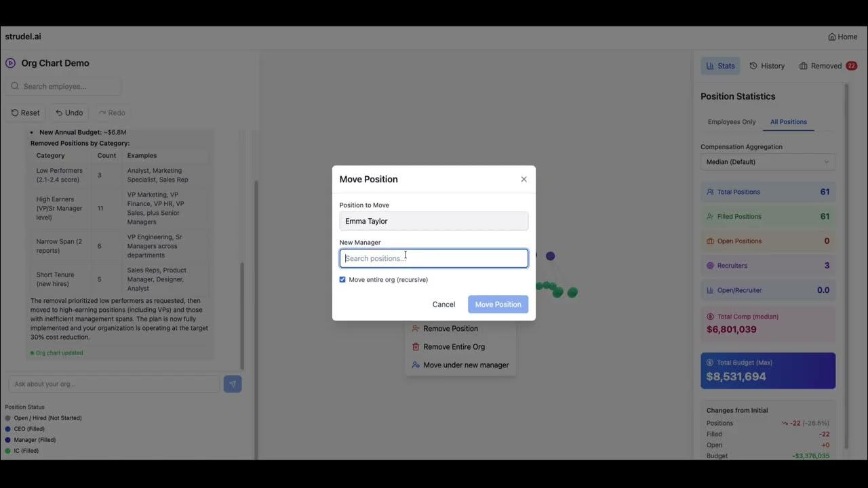Click the Move Position confirm button

[x=498, y=304]
